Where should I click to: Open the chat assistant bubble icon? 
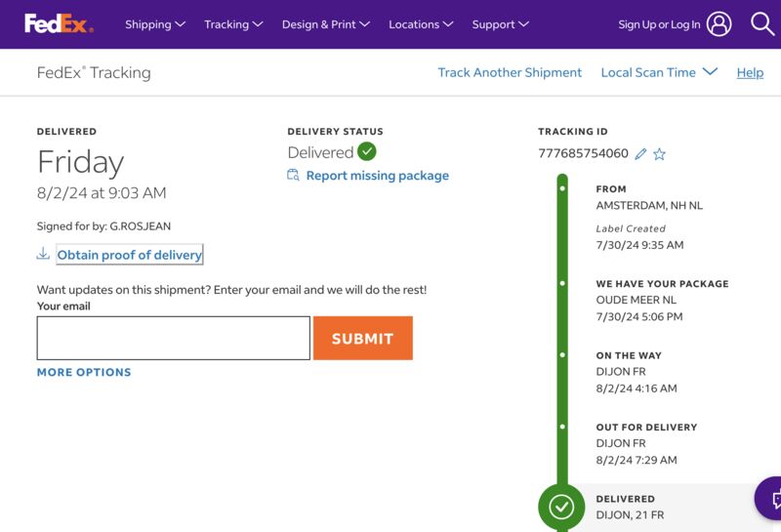click(x=769, y=499)
